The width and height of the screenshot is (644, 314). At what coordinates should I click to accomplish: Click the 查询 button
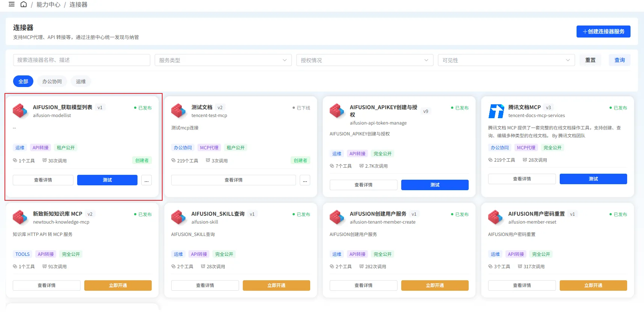[620, 60]
